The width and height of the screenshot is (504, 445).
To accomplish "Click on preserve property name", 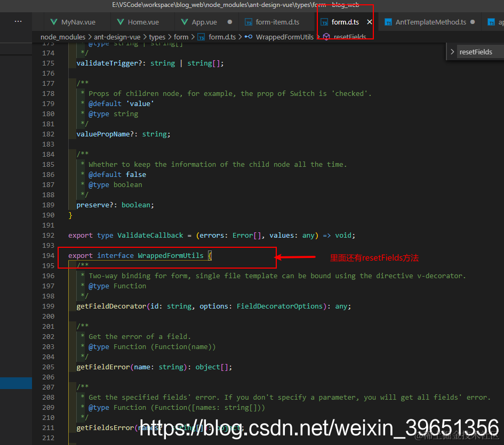I will (x=93, y=205).
